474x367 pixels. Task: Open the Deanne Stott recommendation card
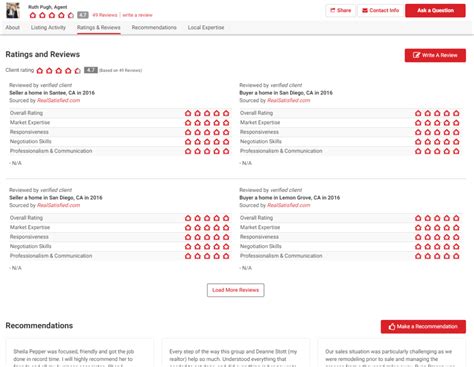235,353
